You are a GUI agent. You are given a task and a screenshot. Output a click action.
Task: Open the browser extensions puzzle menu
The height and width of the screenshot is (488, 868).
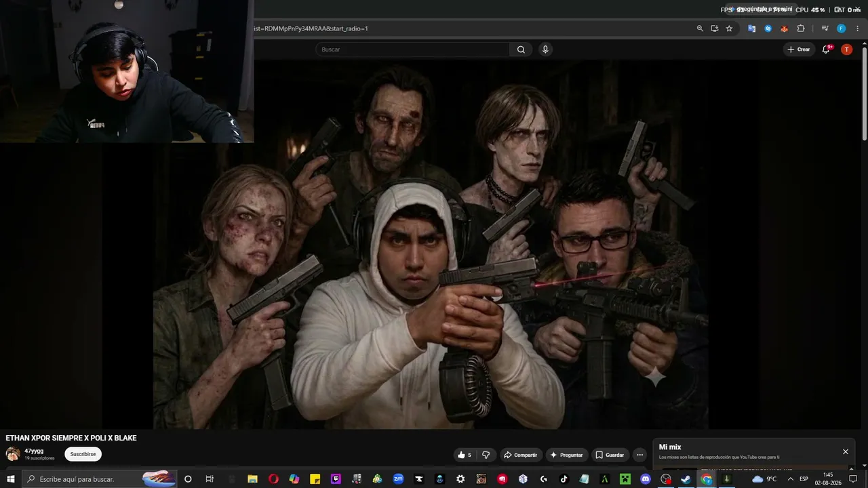(801, 28)
